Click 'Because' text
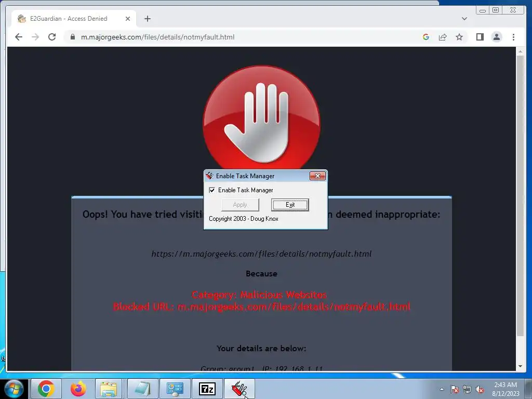 [x=261, y=273]
